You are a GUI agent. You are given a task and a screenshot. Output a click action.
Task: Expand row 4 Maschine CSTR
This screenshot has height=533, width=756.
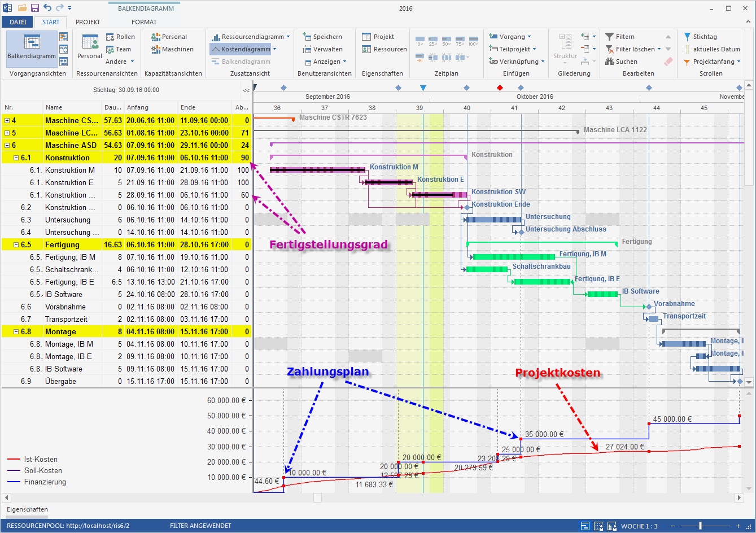tap(7, 121)
